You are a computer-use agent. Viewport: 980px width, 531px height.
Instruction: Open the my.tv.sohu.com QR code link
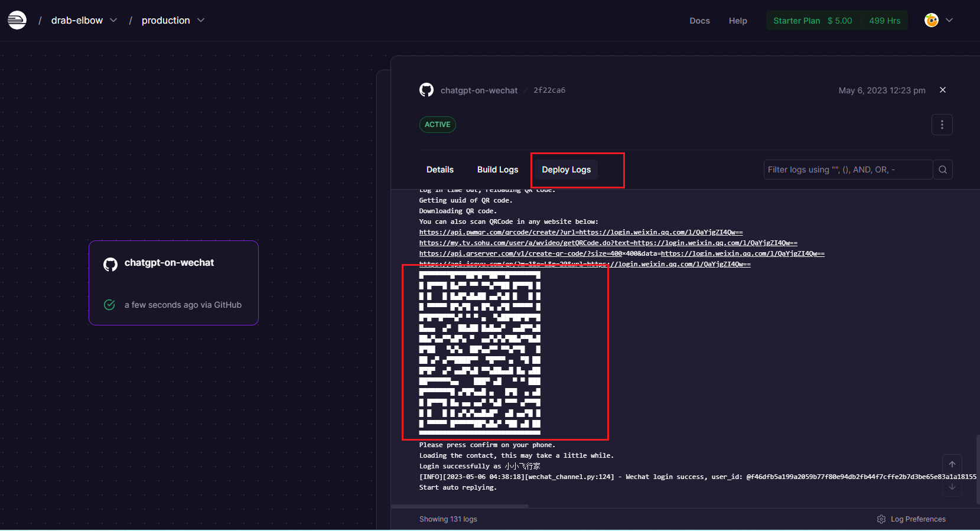click(x=608, y=243)
